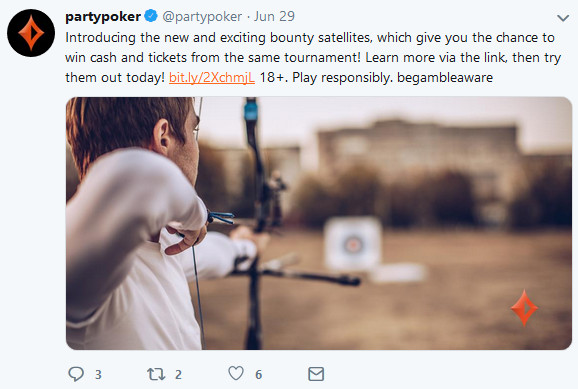
Task: Click the reply count number 3
Action: point(98,375)
